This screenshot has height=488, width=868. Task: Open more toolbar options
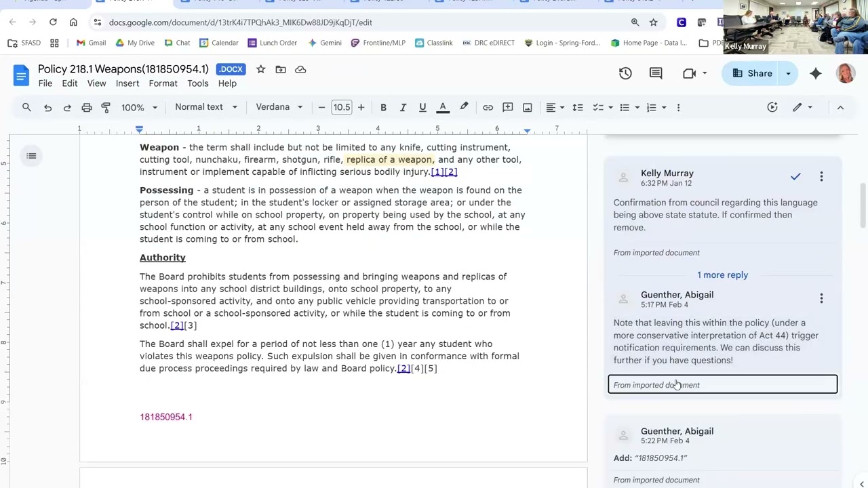point(678,107)
